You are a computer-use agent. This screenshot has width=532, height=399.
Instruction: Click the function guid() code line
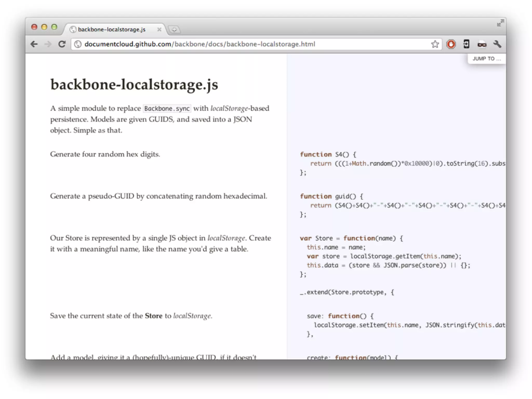click(331, 196)
